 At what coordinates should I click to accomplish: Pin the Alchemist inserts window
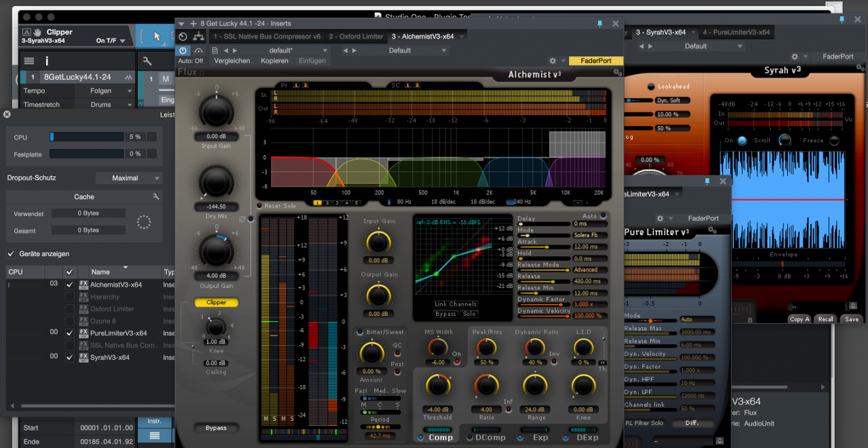tap(599, 24)
